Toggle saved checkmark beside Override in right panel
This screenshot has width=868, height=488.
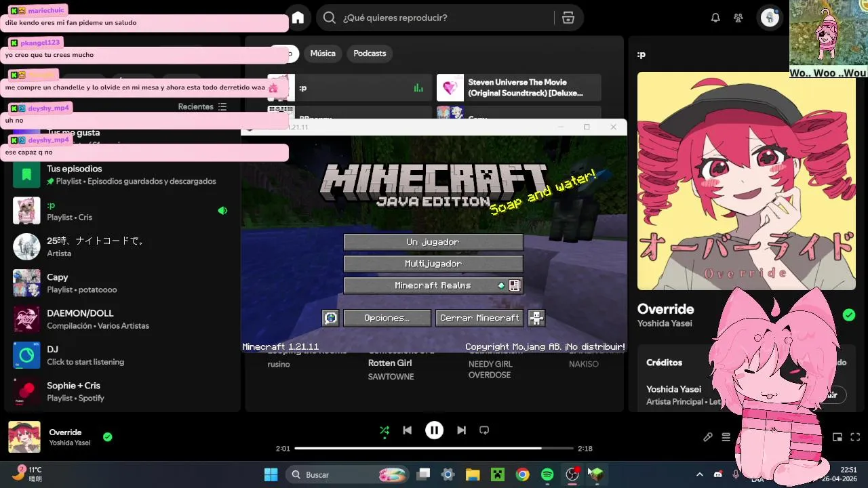tap(849, 314)
